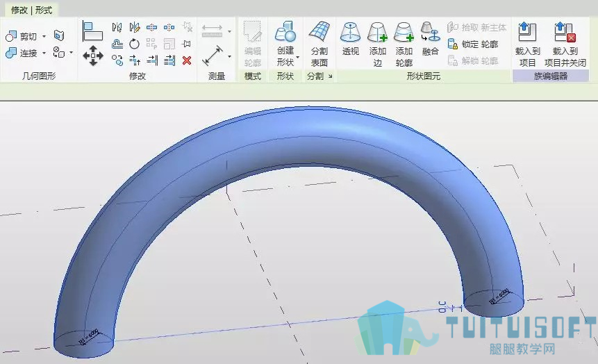Select the Rotate tool circular arrow

coord(134,44)
